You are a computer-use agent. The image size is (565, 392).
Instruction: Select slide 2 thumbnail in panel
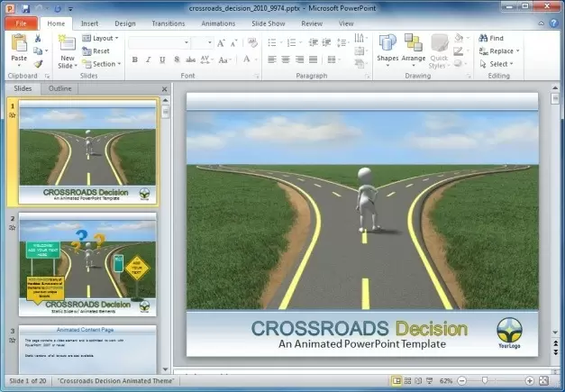click(87, 265)
